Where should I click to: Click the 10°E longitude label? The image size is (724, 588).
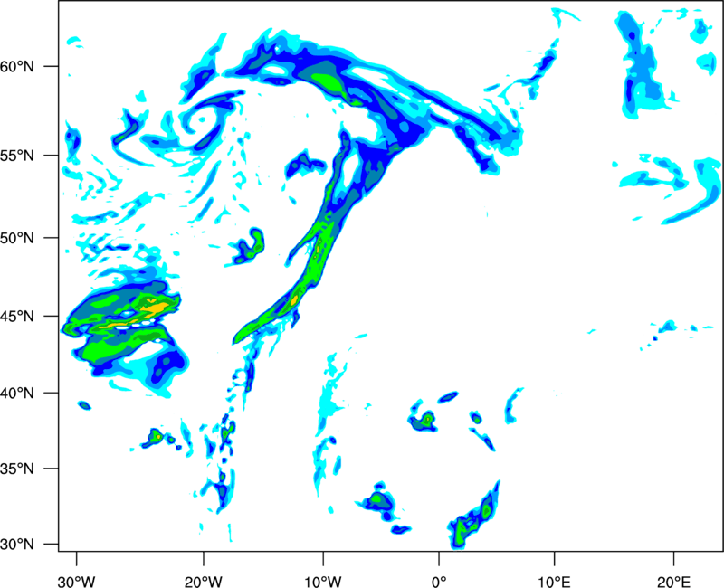554,582
